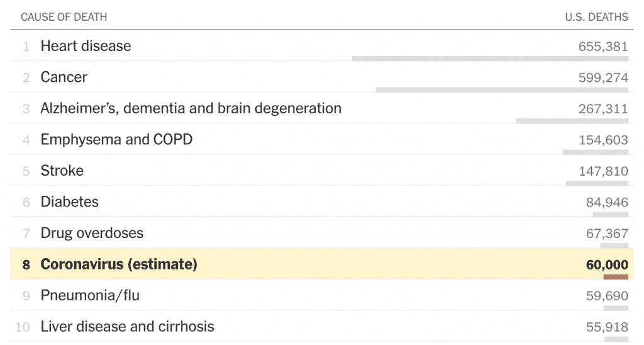The width and height of the screenshot is (644, 345).
Task: Click the gray Cancer bar
Action: point(502,90)
